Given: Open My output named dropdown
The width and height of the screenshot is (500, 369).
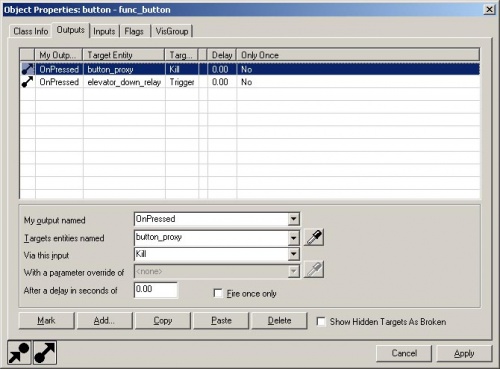Looking at the screenshot, I should tap(293, 219).
